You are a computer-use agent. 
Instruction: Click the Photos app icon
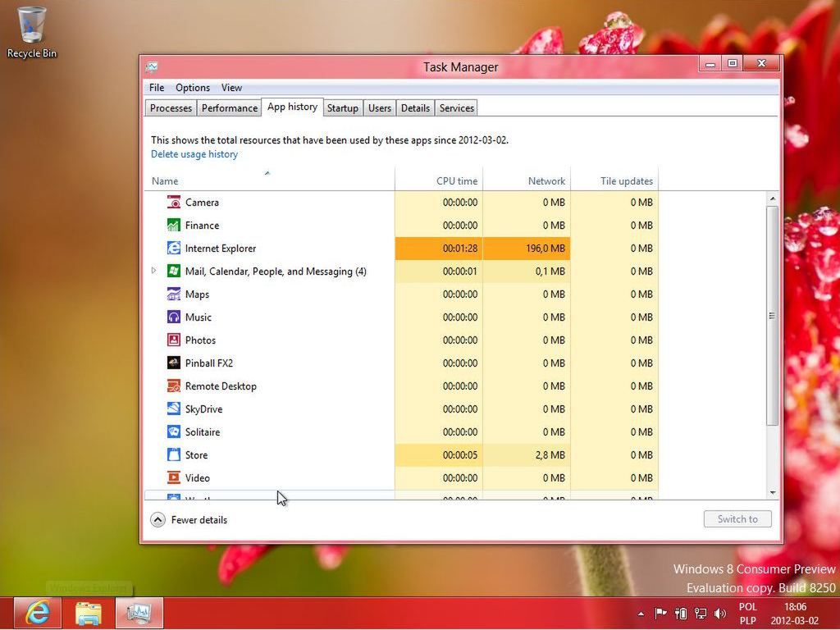(x=174, y=340)
